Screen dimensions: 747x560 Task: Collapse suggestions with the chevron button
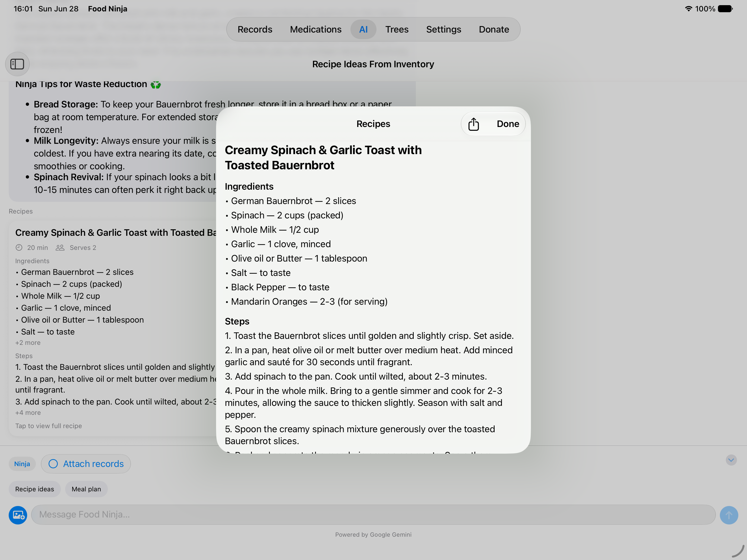click(x=731, y=460)
